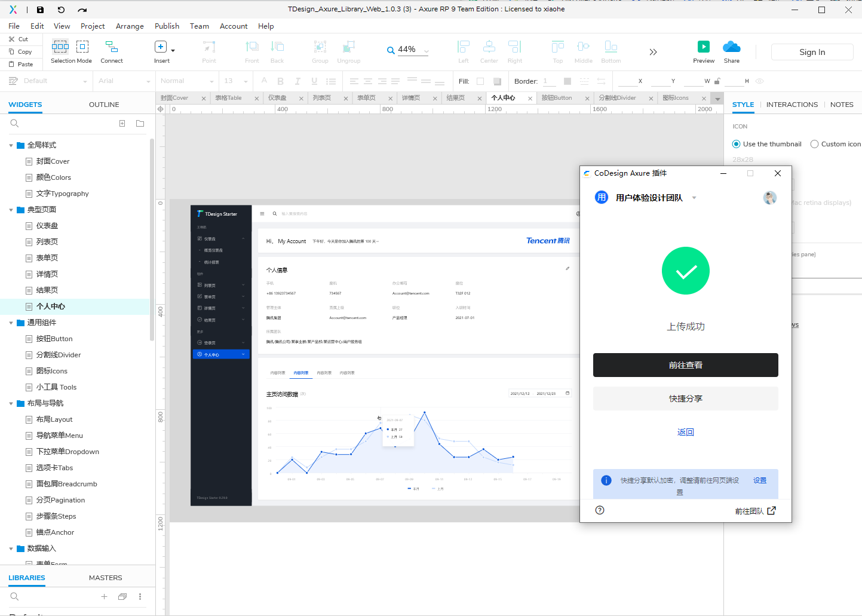Close the 个人中心 page tab

[x=530, y=99]
